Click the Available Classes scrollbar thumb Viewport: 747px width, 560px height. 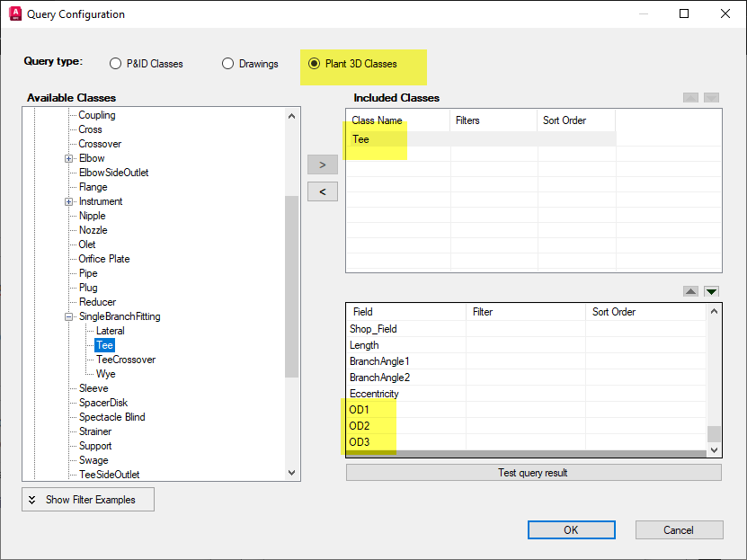pos(291,287)
